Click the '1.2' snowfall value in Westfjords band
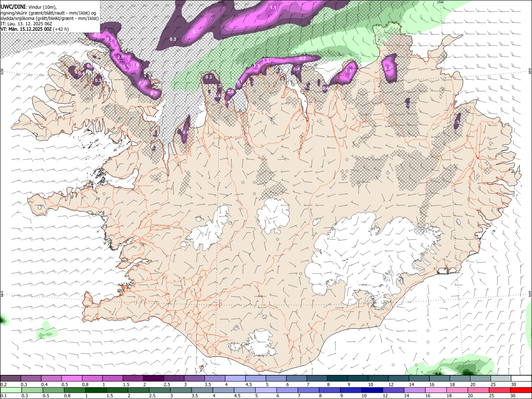The width and height of the screenshot is (532, 399). pyautogui.click(x=110, y=39)
